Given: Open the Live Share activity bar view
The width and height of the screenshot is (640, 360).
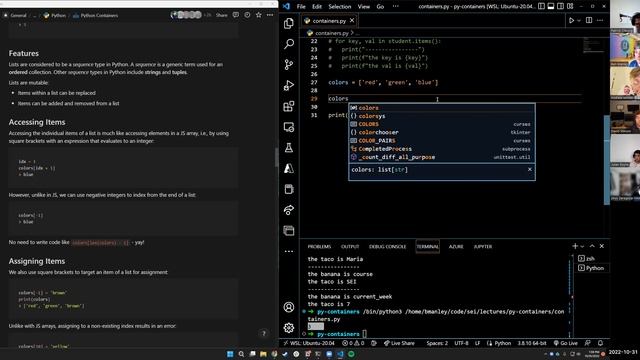Looking at the screenshot, I should (289, 210).
